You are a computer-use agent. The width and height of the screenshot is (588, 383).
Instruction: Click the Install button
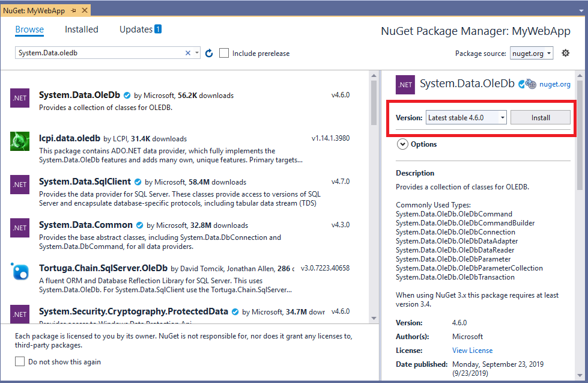tap(541, 117)
